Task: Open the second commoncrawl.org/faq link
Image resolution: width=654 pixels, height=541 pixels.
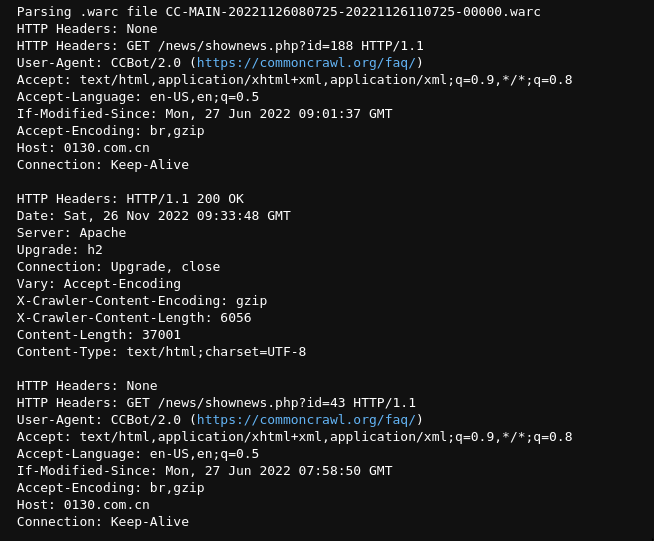Action: click(x=307, y=420)
